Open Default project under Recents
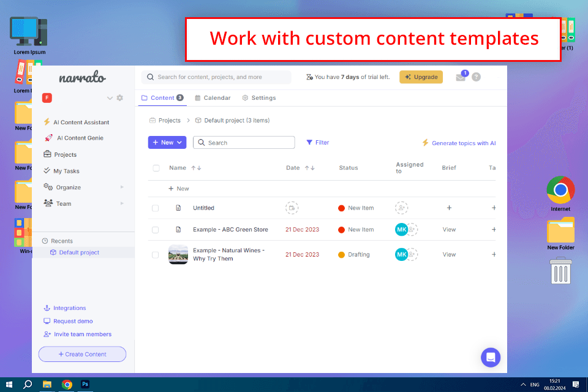The height and width of the screenshot is (392, 588). (x=75, y=252)
